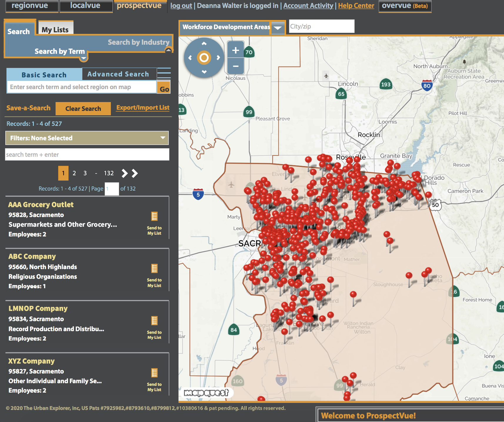Open the Workforce Development Areas dropdown

pos(278,28)
